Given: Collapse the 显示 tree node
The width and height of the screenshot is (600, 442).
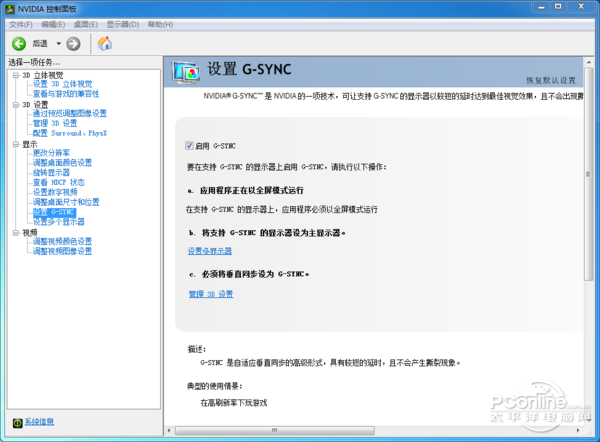Looking at the screenshot, I should (16, 144).
